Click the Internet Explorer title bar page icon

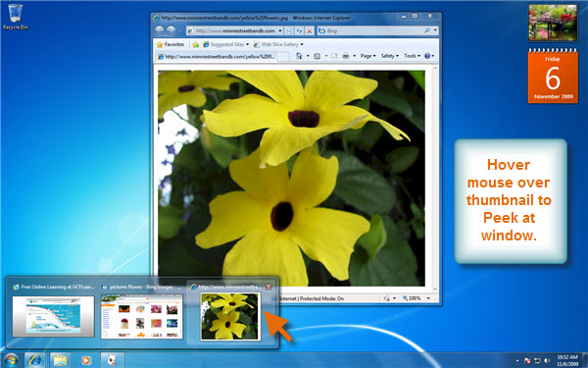(157, 18)
